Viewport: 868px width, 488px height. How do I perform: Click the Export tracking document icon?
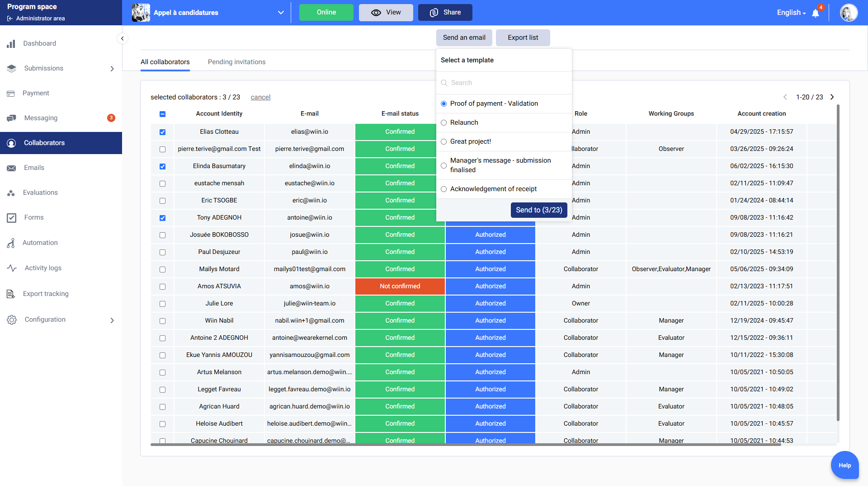click(x=11, y=294)
